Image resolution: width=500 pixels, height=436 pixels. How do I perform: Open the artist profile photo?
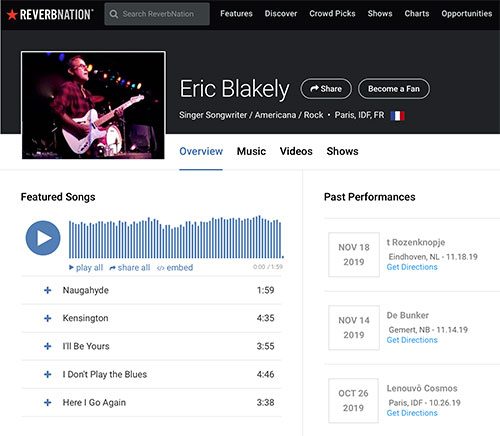point(93,105)
